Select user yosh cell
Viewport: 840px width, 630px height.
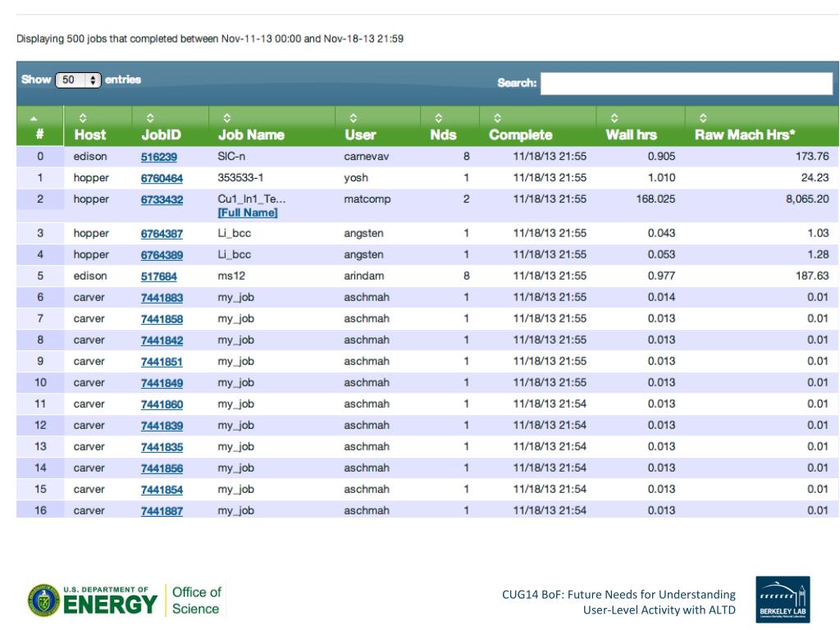pyautogui.click(x=356, y=178)
